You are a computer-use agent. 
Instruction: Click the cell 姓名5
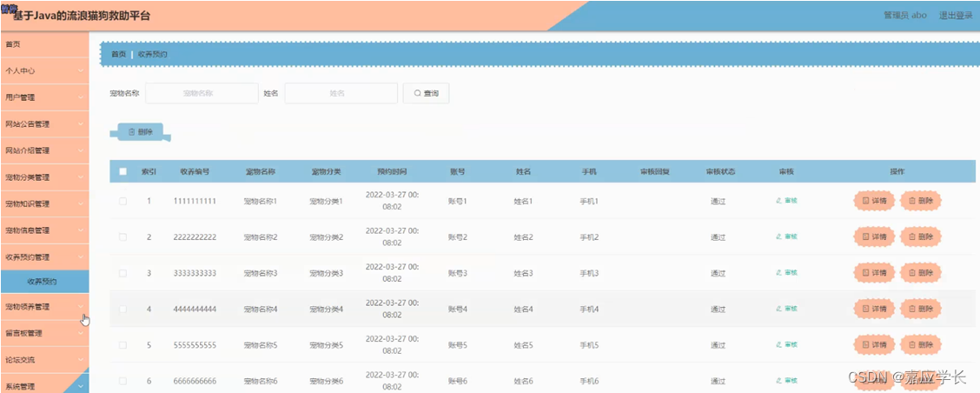523,345
